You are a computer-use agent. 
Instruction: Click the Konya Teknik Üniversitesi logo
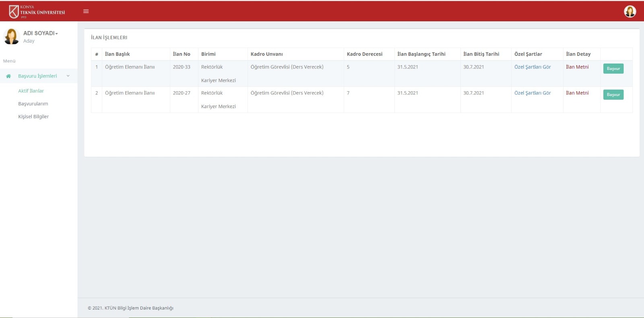(x=37, y=12)
